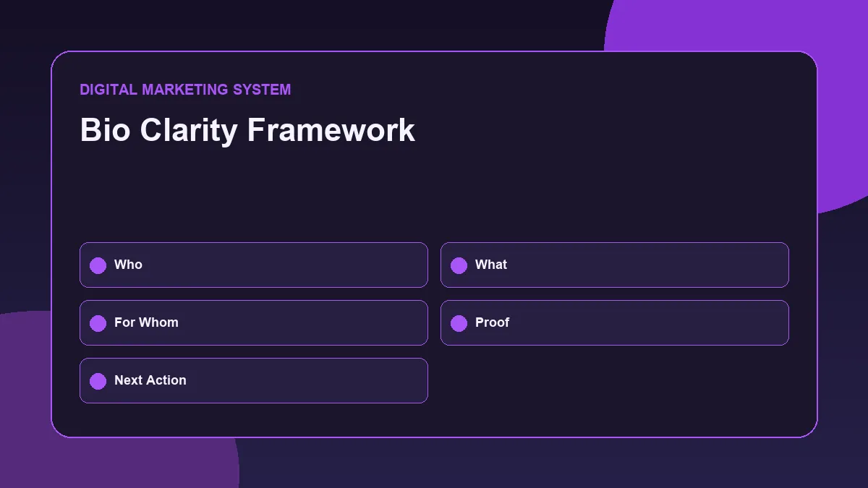The image size is (868, 488).
Task: Select the 'Proof' label text
Action: point(492,322)
